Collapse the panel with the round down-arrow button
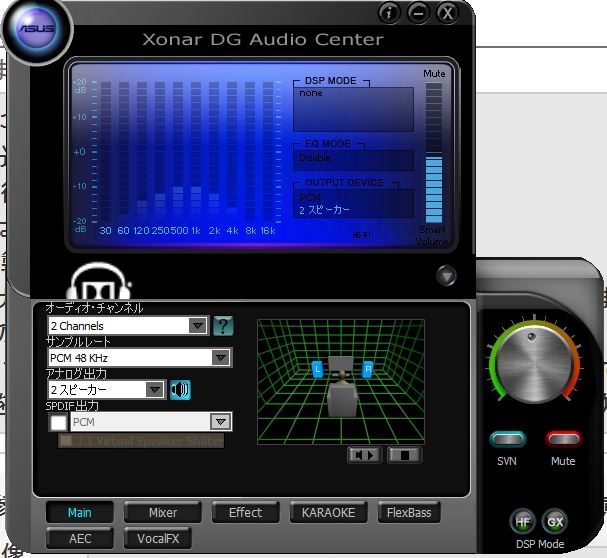This screenshot has width=607, height=558. [x=446, y=276]
